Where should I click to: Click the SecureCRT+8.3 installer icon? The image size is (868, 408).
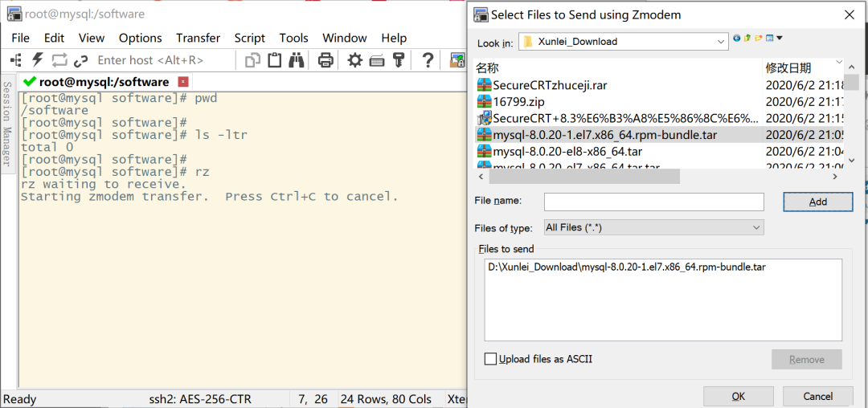pos(485,118)
